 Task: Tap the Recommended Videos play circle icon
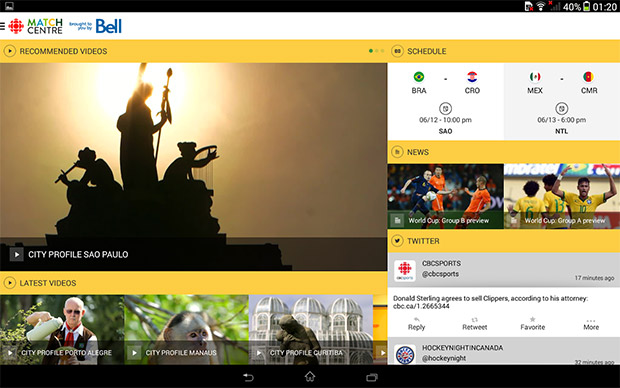[x=9, y=51]
